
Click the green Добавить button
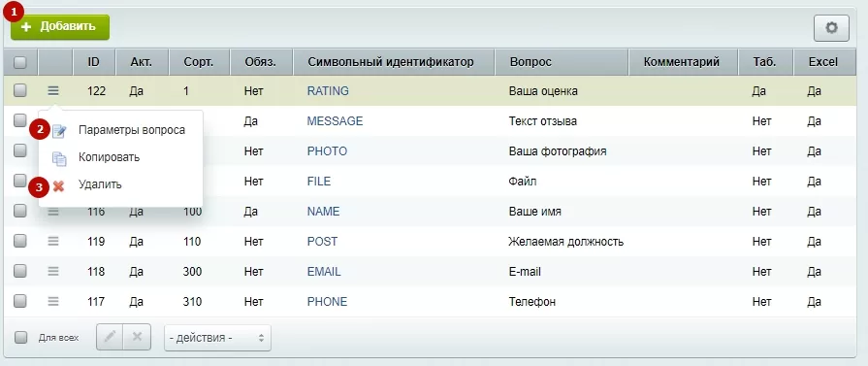(60, 26)
